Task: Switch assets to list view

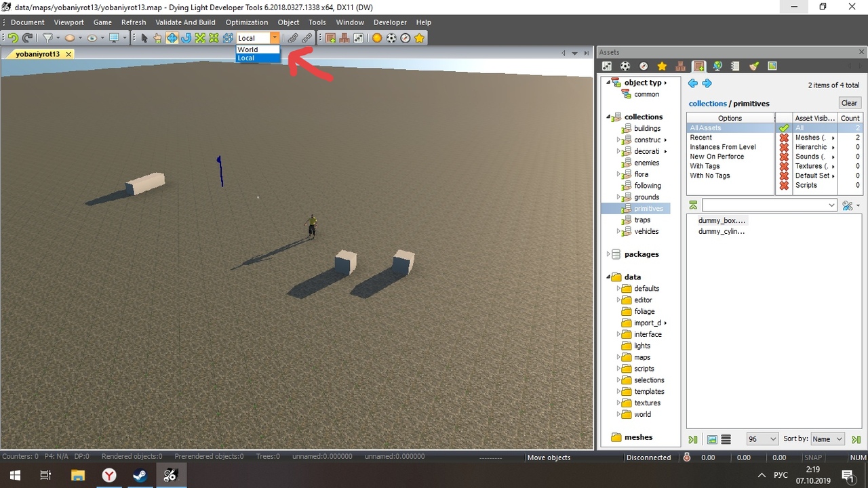Action: coord(726,439)
